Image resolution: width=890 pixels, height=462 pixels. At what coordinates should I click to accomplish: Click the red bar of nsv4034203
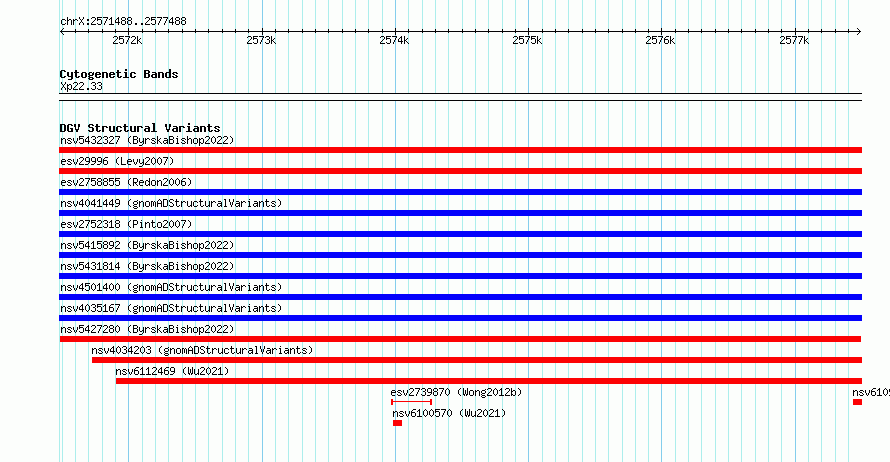coord(477,360)
